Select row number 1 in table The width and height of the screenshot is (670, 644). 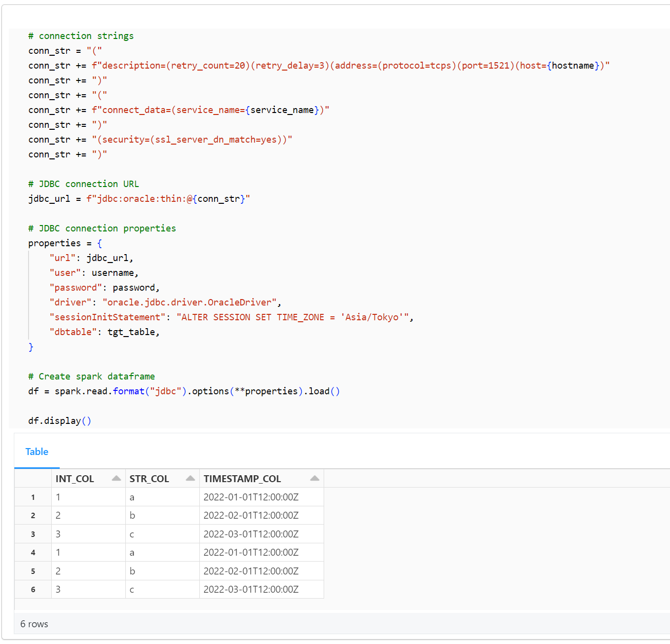click(33, 497)
